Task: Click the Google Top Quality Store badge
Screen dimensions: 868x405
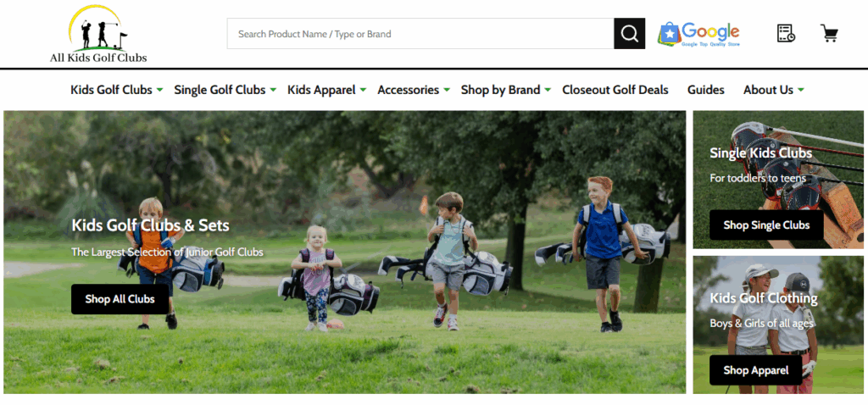Action: pyautogui.click(x=698, y=34)
